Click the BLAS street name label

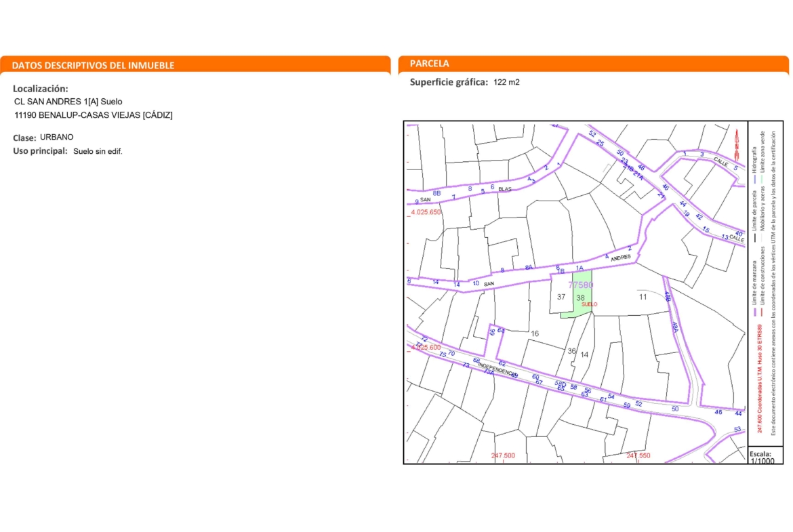click(x=505, y=189)
